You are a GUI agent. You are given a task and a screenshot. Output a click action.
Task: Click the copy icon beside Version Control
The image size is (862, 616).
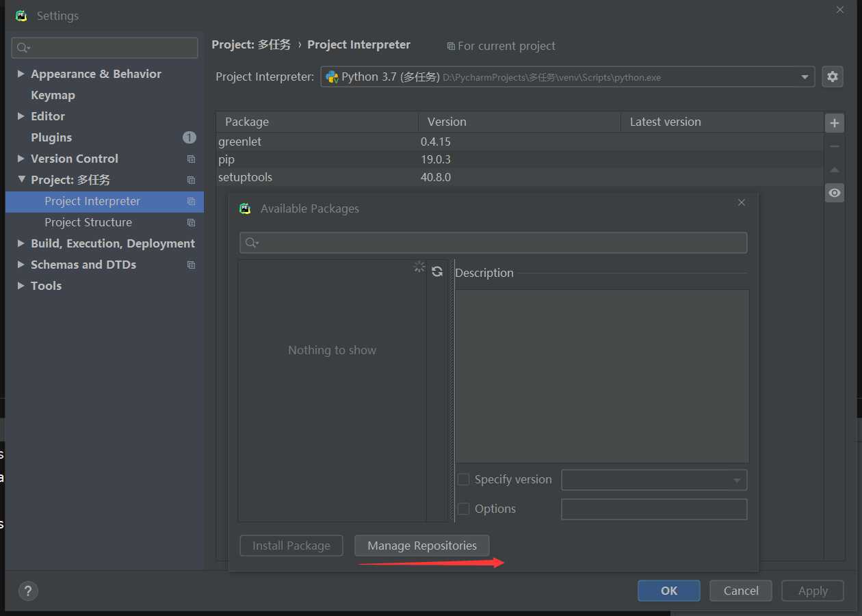tap(191, 159)
